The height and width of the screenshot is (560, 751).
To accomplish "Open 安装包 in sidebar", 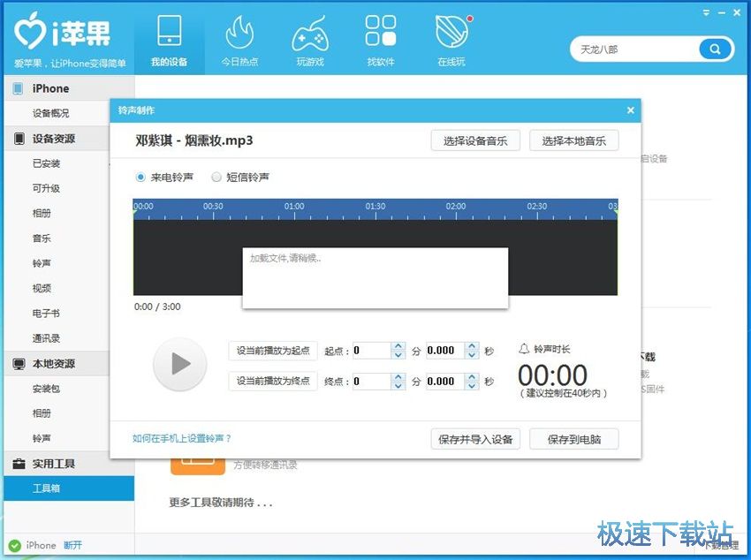I will 46,389.
